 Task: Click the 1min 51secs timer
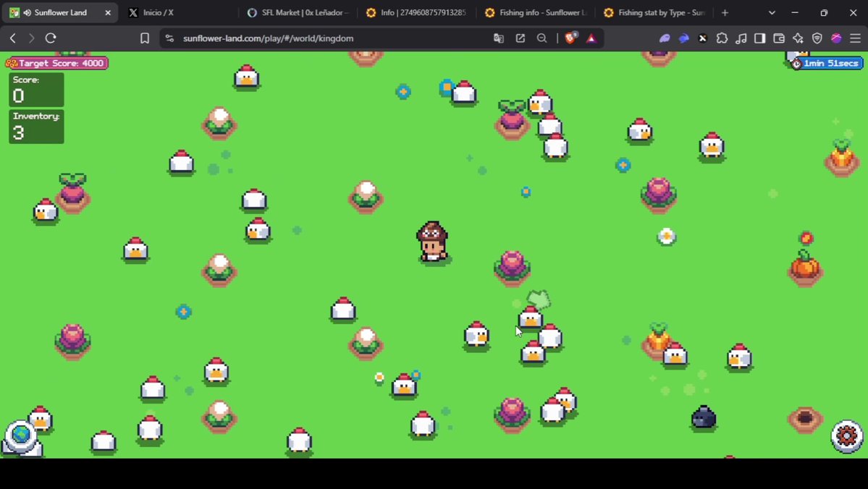(x=827, y=63)
